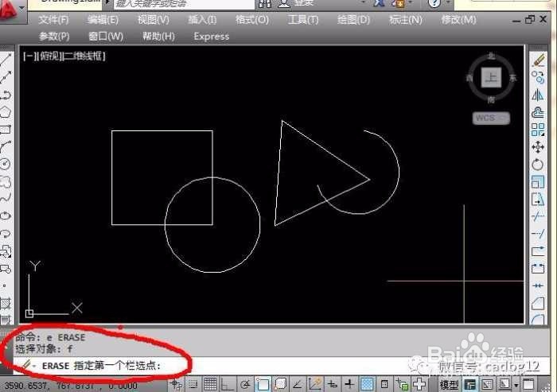Open the 窗口(W) menu
This screenshot has width=557, height=392.
tap(106, 37)
